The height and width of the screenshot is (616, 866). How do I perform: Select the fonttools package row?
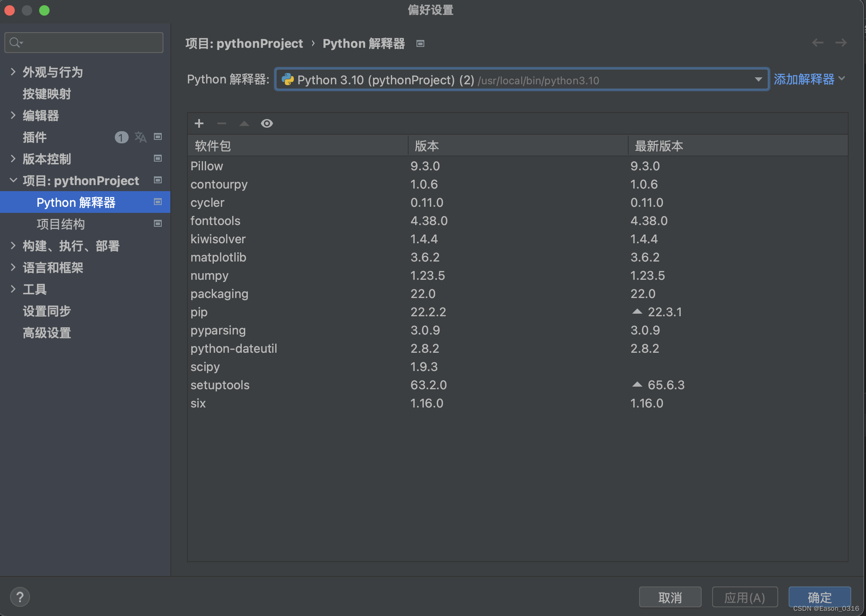(x=517, y=221)
